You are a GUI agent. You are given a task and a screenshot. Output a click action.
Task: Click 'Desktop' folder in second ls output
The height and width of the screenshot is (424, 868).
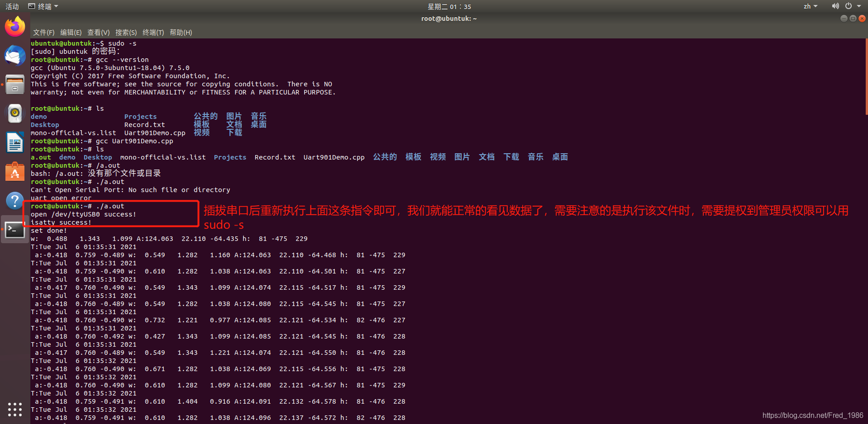pos(98,157)
